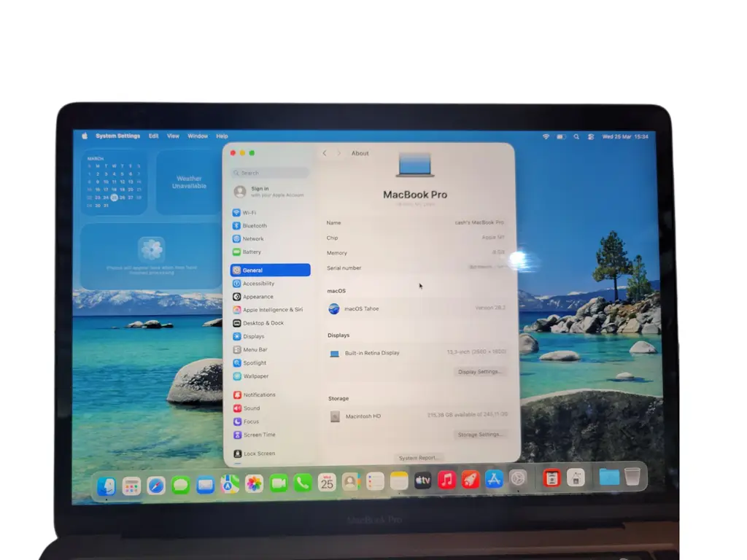
Task: Click the forward chevron beside About
Action: [x=339, y=153]
